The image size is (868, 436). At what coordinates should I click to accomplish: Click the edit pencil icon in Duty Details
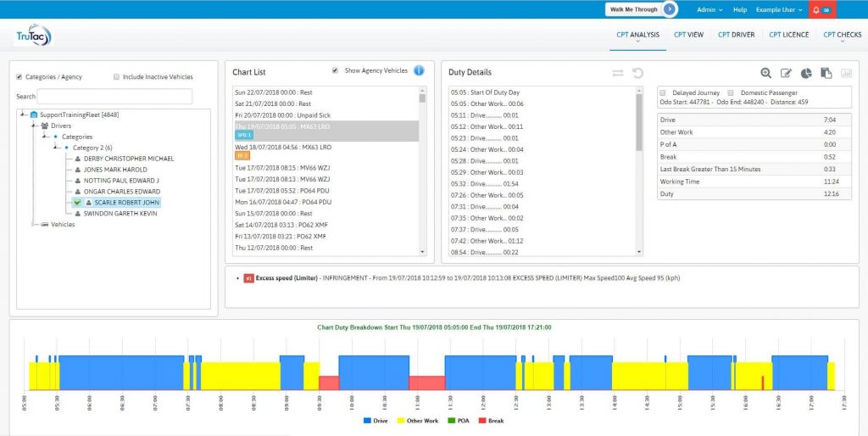(786, 74)
